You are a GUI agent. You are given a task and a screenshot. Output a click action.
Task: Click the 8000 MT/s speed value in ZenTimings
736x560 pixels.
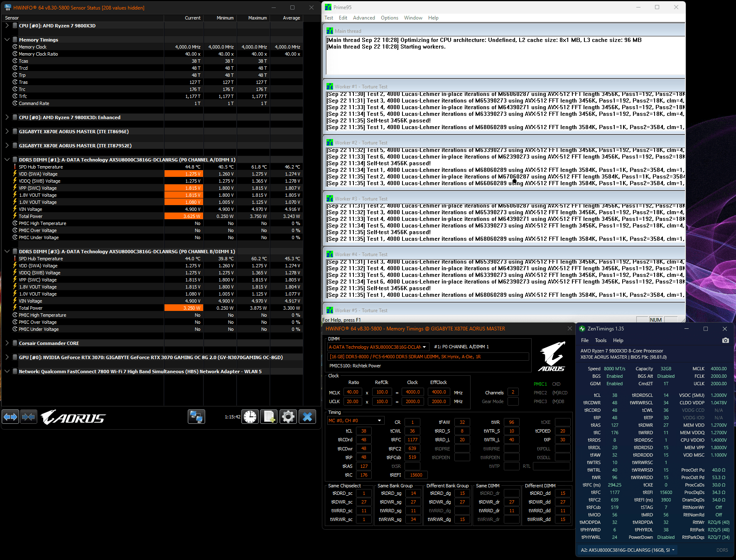pos(615,369)
